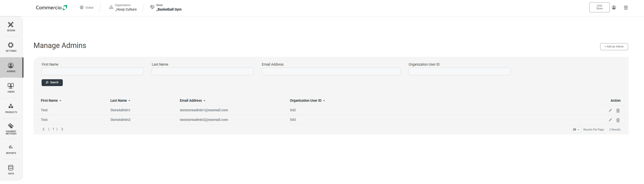Switch to Users section in sidebar
The height and width of the screenshot is (184, 644).
tap(11, 88)
